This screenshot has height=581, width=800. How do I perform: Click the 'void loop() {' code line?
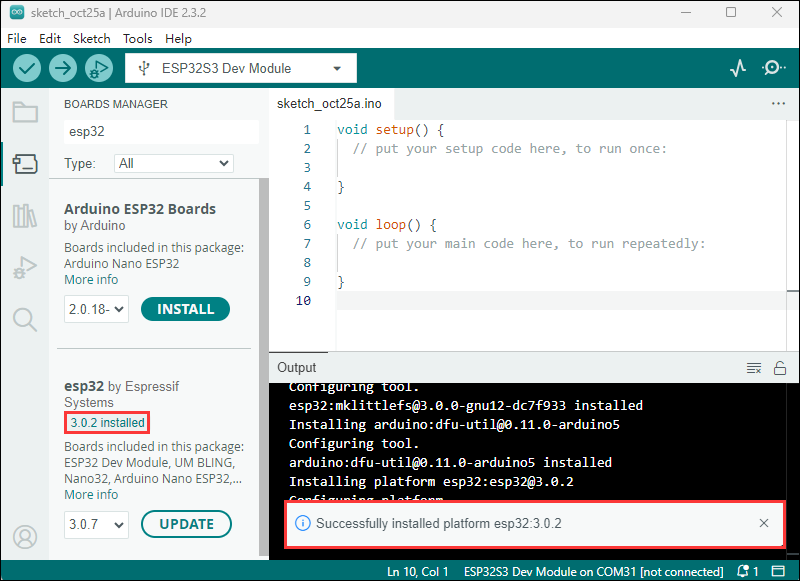(x=387, y=224)
